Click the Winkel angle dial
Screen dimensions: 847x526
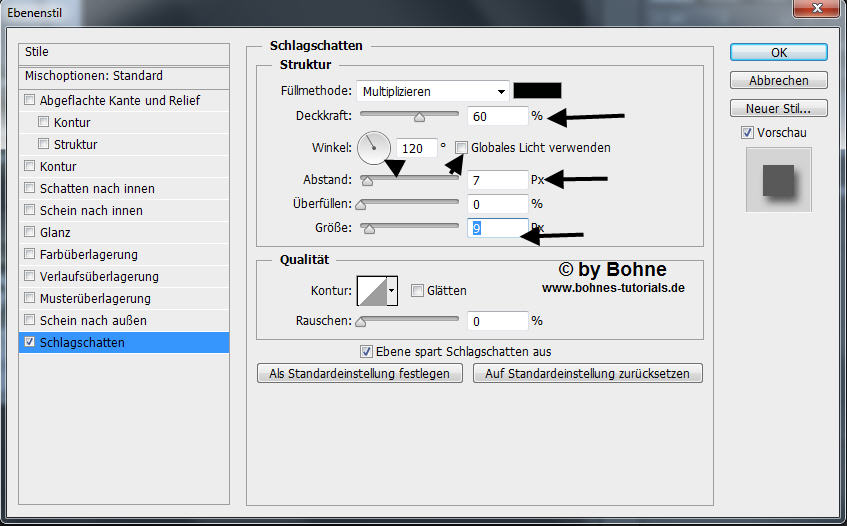point(373,148)
